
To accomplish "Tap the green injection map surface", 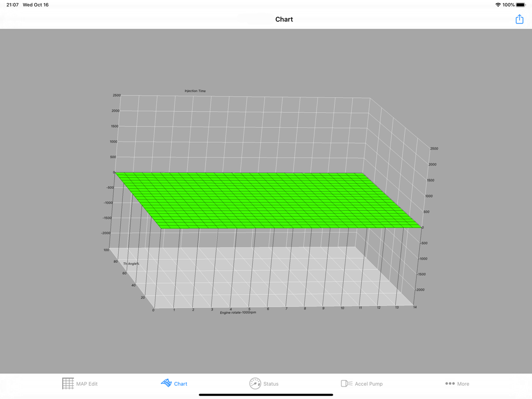I will [x=268, y=200].
